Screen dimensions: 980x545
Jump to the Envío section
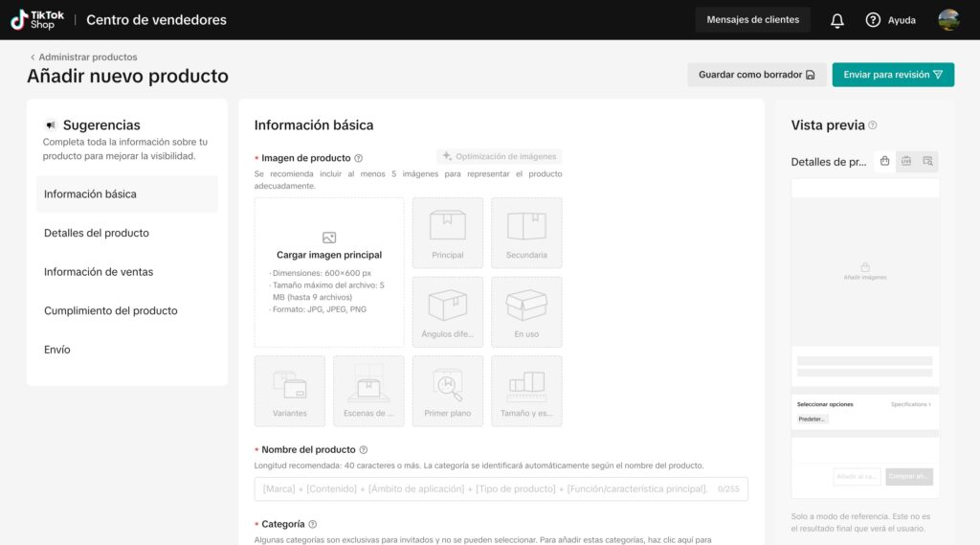point(57,350)
